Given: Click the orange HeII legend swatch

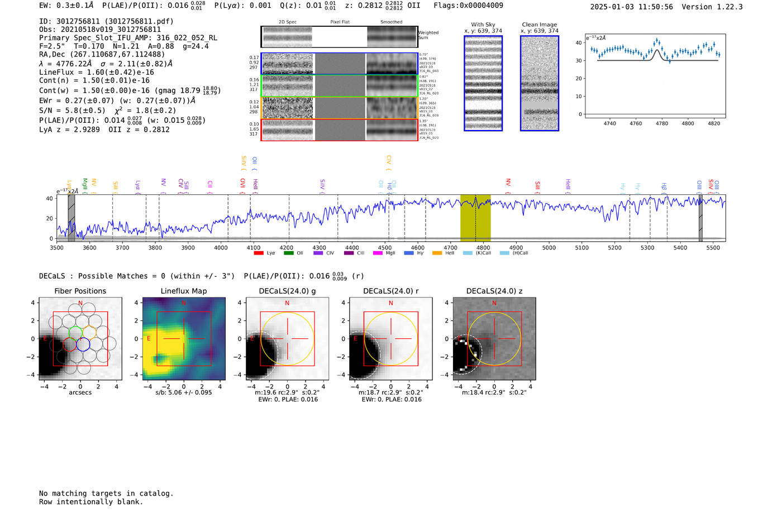Looking at the screenshot, I should coord(437,253).
